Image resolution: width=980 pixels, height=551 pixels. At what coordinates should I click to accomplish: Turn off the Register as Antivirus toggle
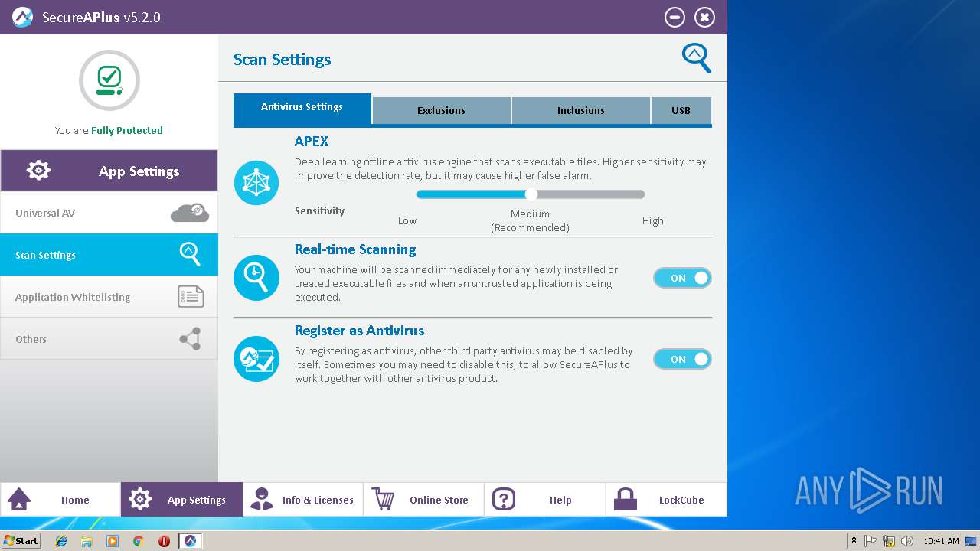(x=682, y=359)
